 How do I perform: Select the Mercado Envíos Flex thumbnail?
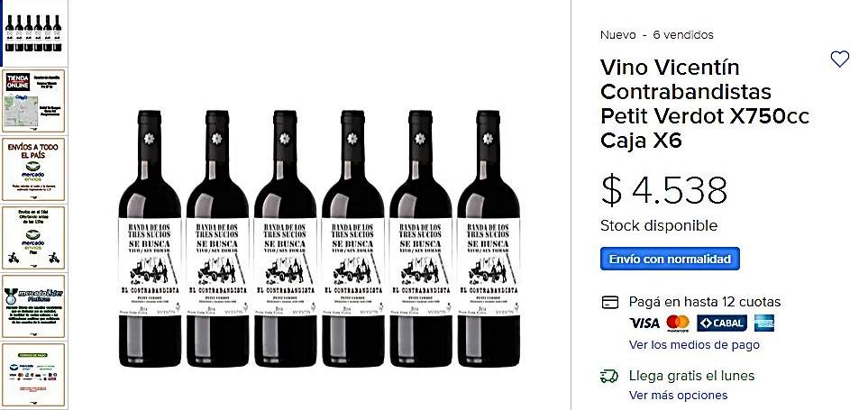(x=34, y=238)
